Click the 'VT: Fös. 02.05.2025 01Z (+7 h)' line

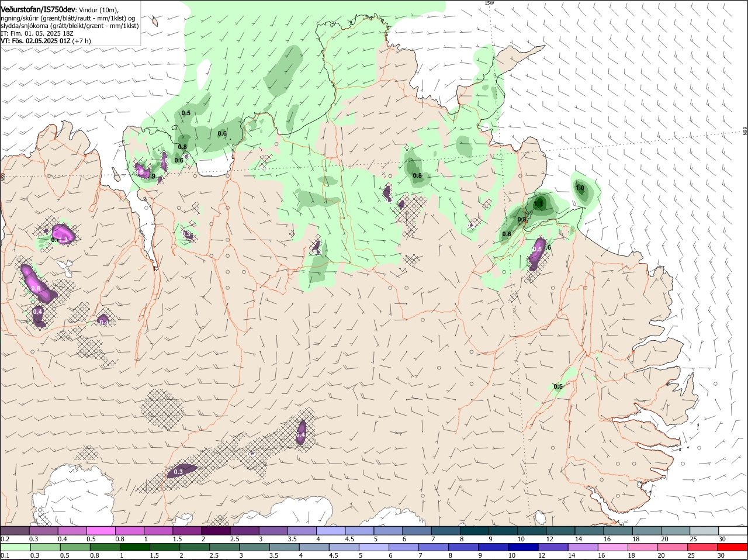coord(46,41)
